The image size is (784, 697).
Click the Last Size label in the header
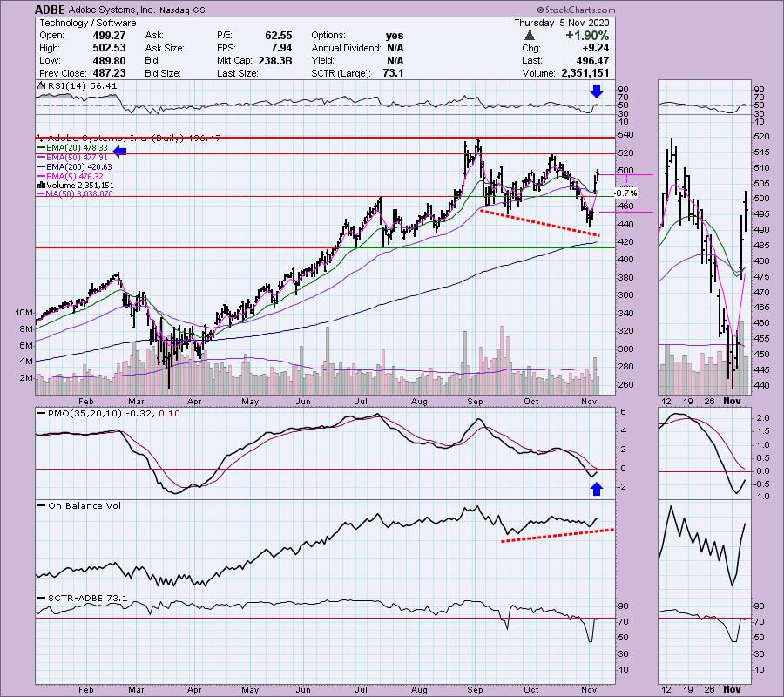pos(238,73)
